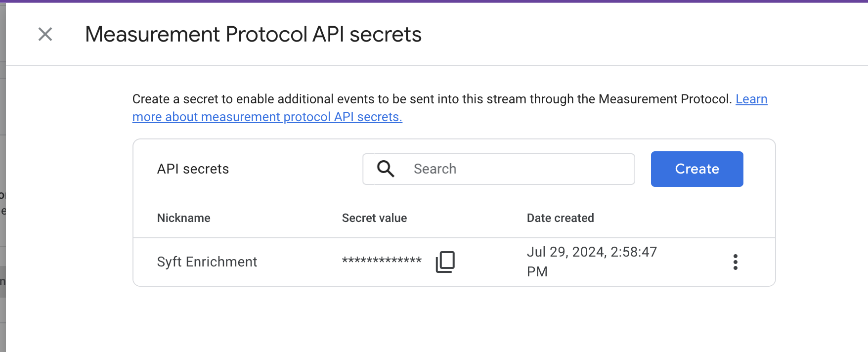868x352 pixels.
Task: Click the Date created column header
Action: coord(560,218)
